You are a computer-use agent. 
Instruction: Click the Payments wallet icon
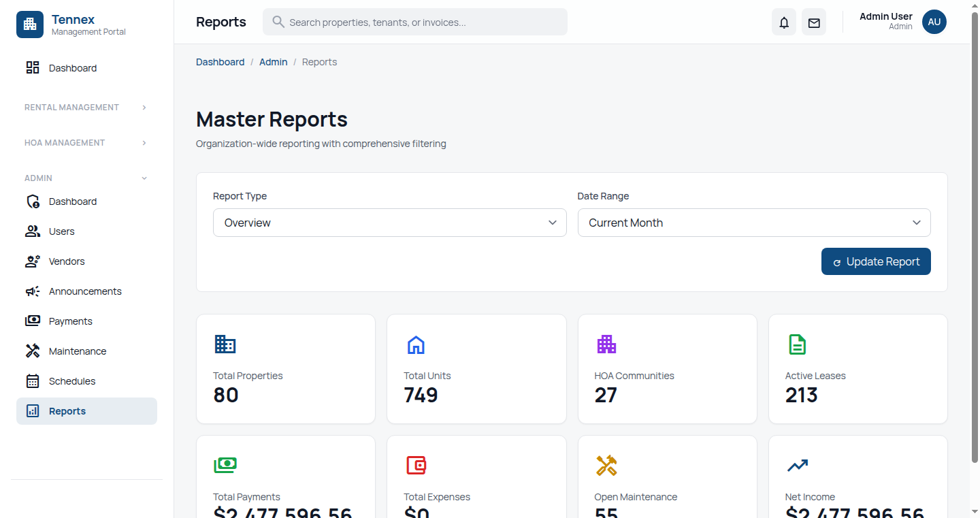[33, 321]
